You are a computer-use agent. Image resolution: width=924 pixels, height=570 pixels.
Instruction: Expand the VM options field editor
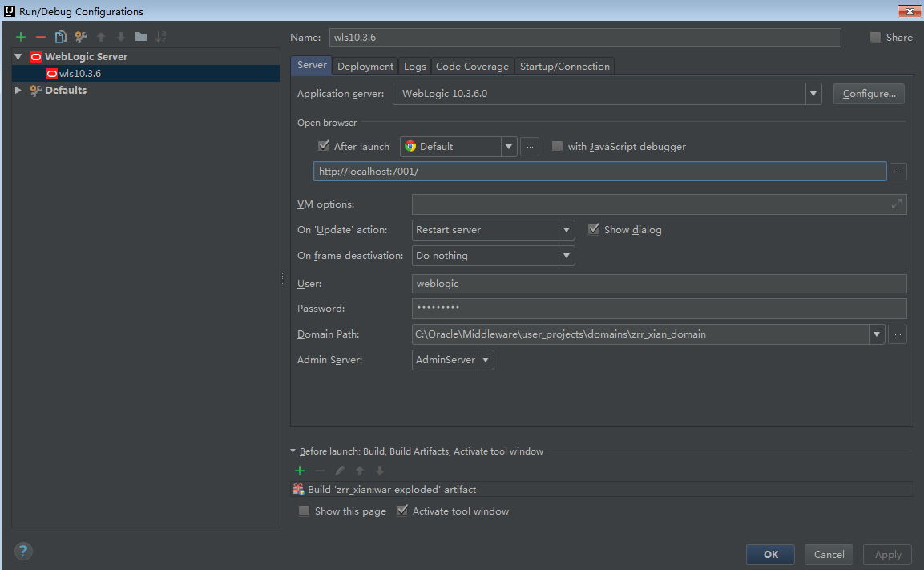896,204
